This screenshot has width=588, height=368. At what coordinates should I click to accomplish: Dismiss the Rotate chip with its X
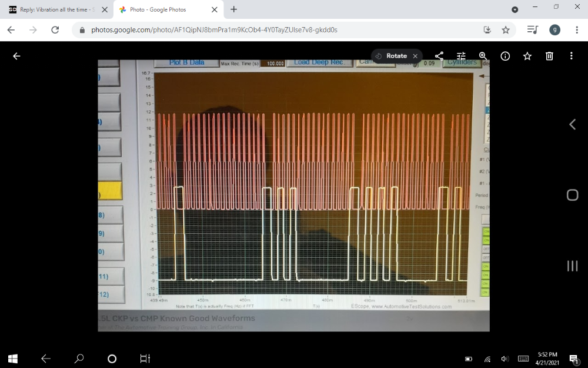click(415, 56)
